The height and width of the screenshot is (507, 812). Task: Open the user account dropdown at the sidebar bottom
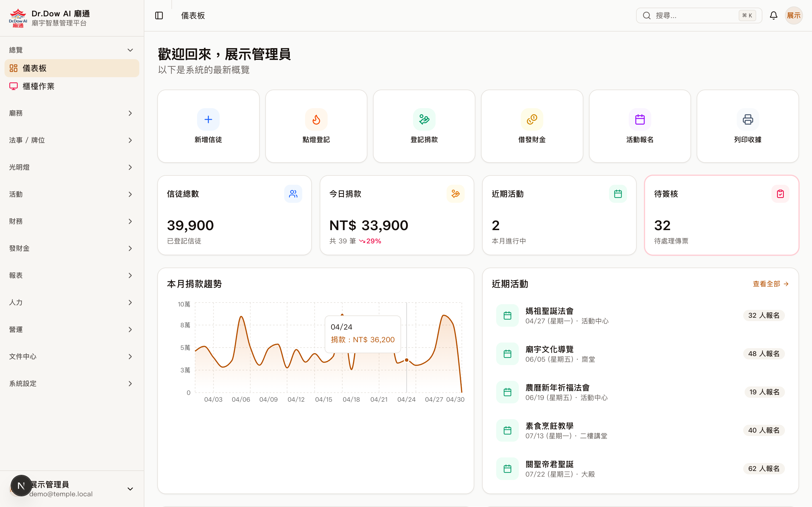point(130,489)
